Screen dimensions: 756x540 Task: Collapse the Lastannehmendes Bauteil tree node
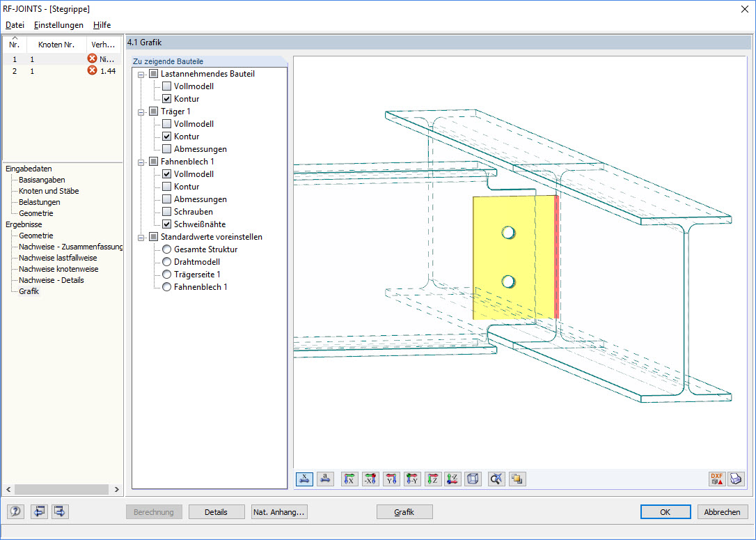141,75
